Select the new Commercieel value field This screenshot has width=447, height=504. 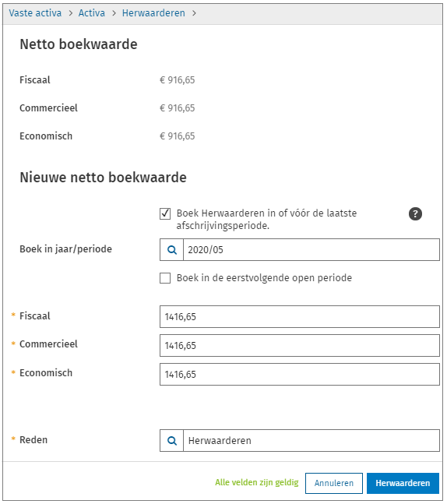pos(300,346)
